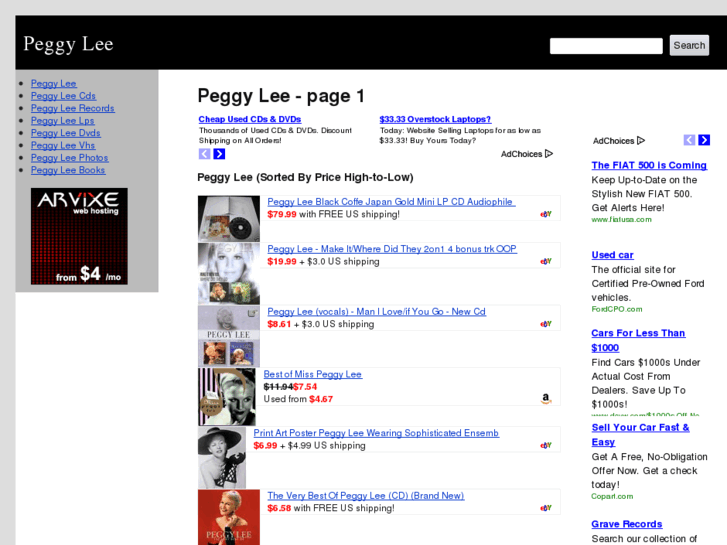The image size is (727, 545).
Task: Click eBay icon on $19.99 listing
Action: (546, 262)
